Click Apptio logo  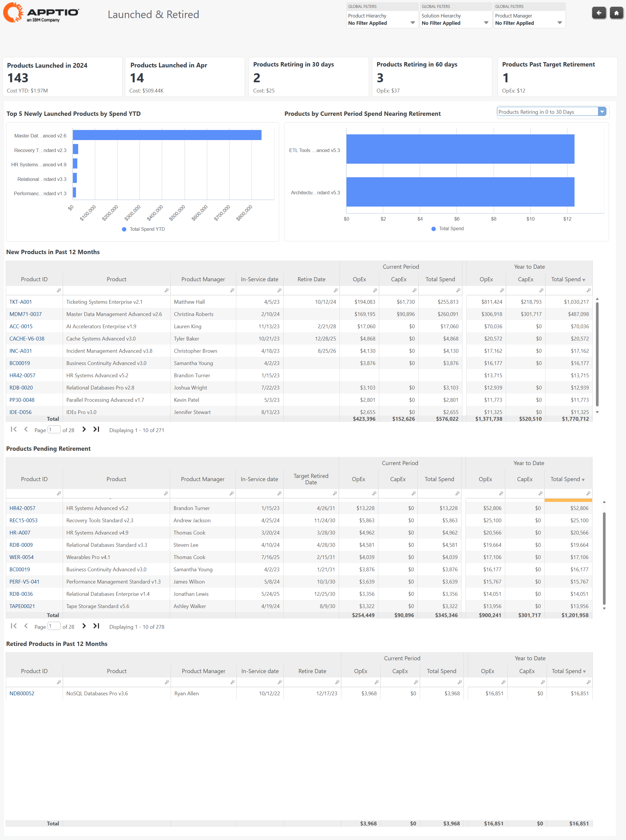(x=41, y=13)
